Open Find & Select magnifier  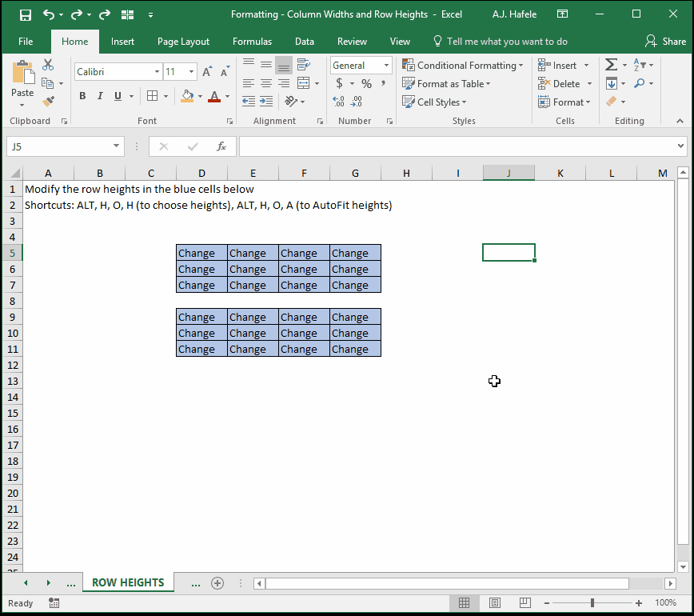pyautogui.click(x=639, y=83)
